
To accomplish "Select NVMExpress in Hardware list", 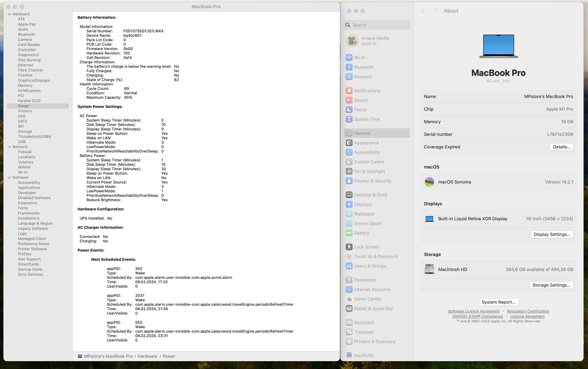I will coord(29,91).
